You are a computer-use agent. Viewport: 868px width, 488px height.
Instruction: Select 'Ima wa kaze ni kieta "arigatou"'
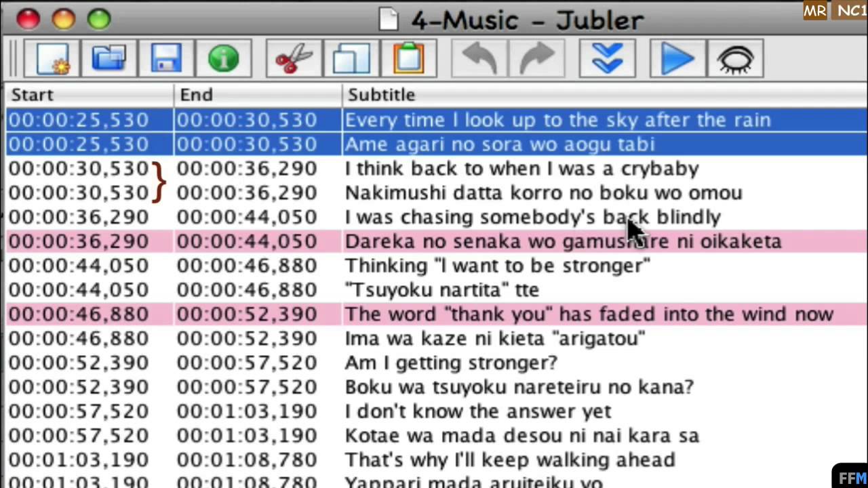(436, 338)
